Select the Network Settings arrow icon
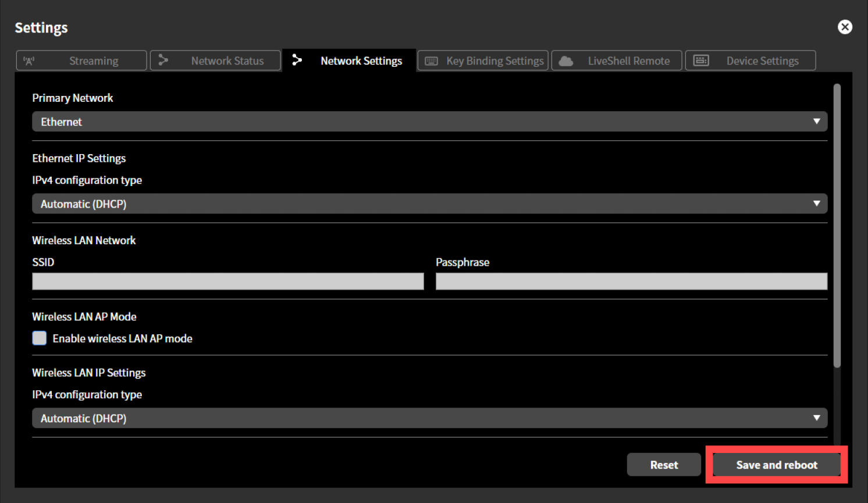 (297, 60)
